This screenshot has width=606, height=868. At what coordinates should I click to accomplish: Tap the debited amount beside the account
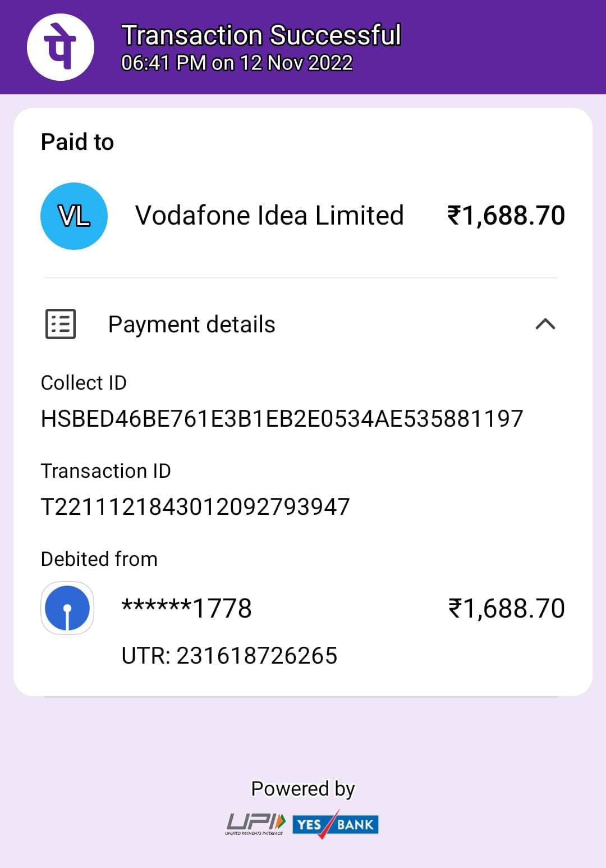point(506,609)
